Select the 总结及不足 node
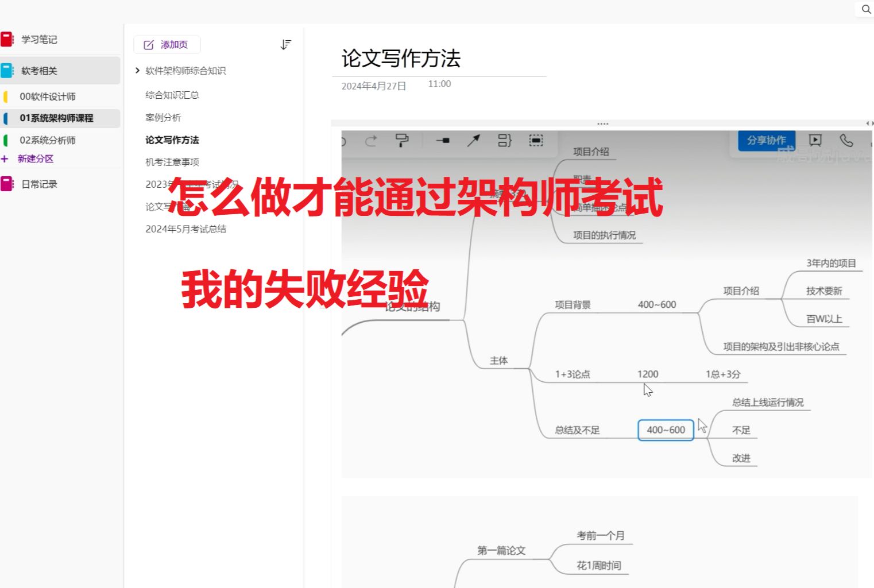874x588 pixels. (577, 430)
